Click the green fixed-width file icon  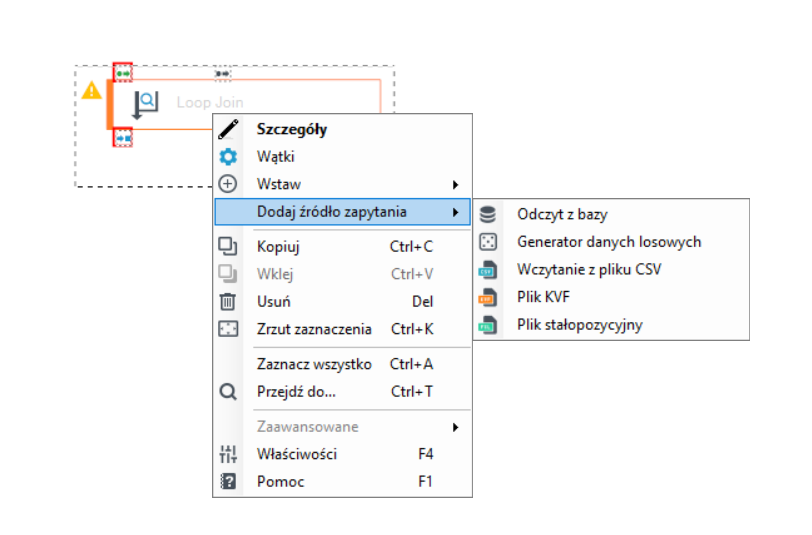(x=487, y=325)
